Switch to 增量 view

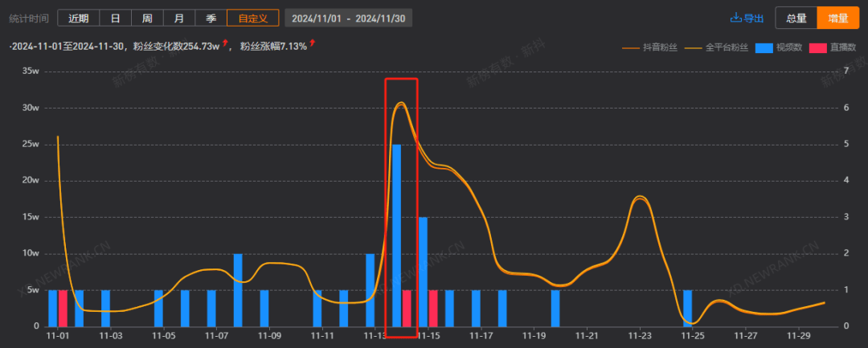coord(838,18)
